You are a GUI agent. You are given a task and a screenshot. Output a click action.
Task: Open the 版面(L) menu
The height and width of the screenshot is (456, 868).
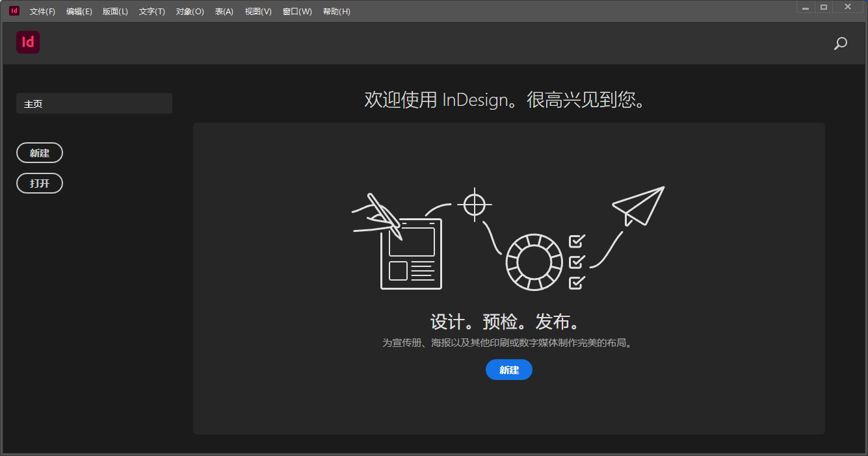pos(116,12)
